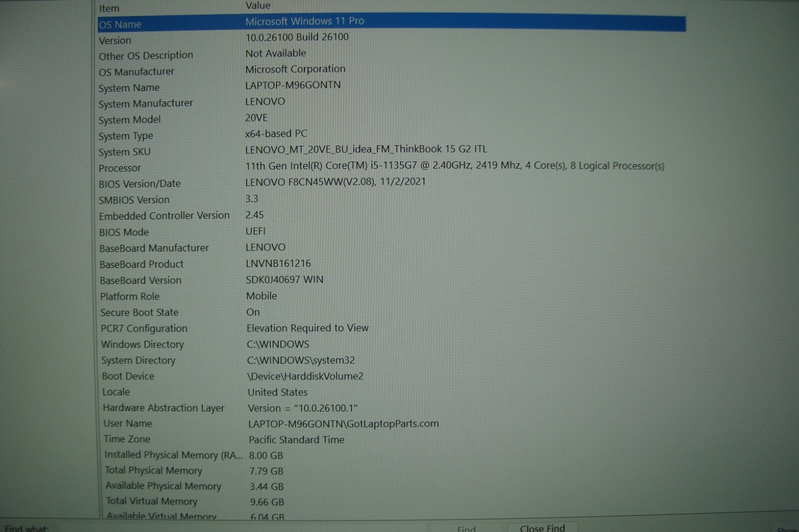Screen dimensions: 799x532
Task: Click the LNVNB161216 value
Action: click(x=278, y=263)
